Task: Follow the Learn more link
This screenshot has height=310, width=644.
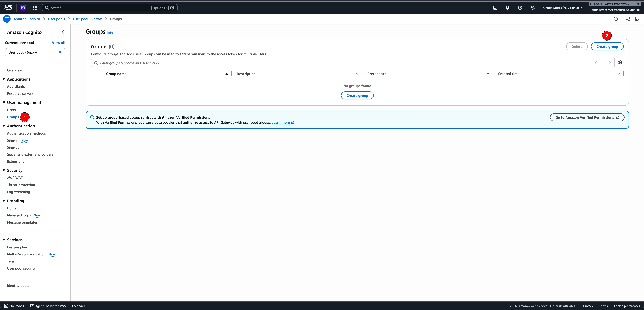Action: click(283, 122)
